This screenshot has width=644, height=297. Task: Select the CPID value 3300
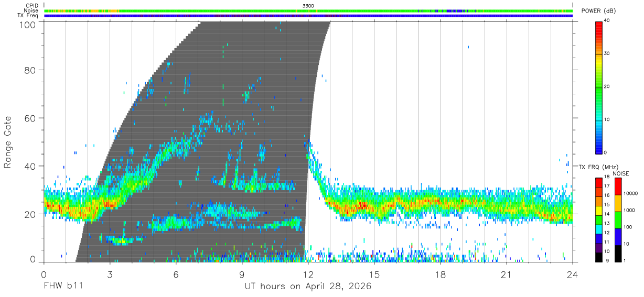coord(308,6)
